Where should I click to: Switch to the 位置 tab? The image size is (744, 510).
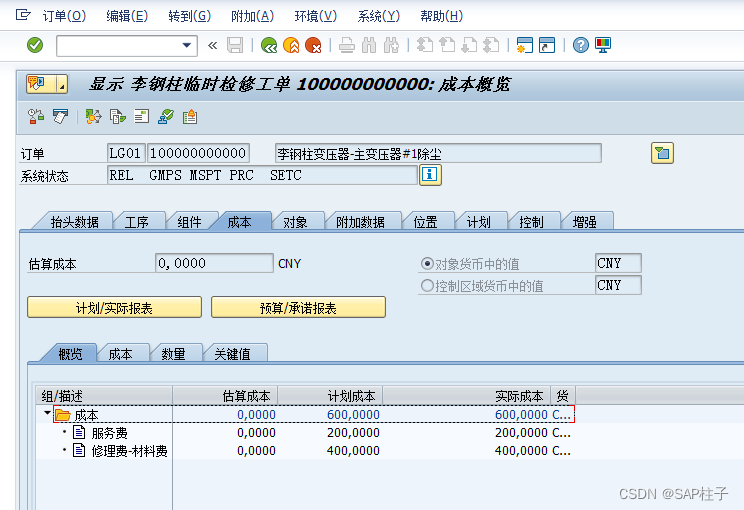click(x=425, y=222)
